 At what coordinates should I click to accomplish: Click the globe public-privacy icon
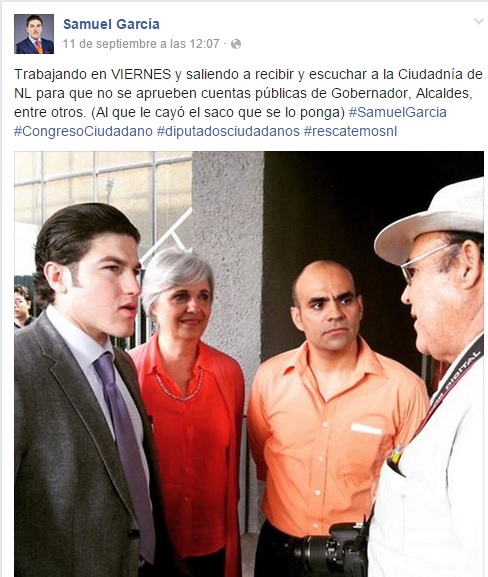tap(236, 44)
